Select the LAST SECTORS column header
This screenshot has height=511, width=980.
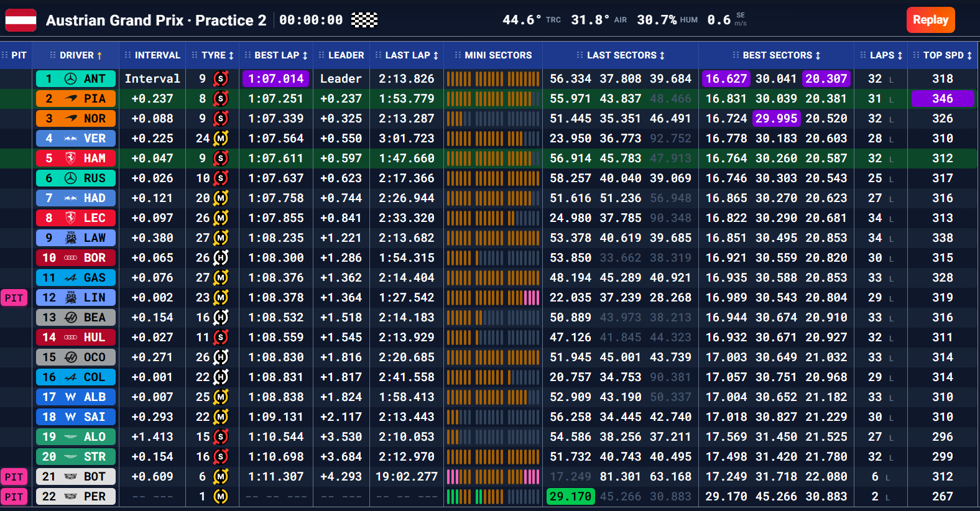(x=621, y=55)
